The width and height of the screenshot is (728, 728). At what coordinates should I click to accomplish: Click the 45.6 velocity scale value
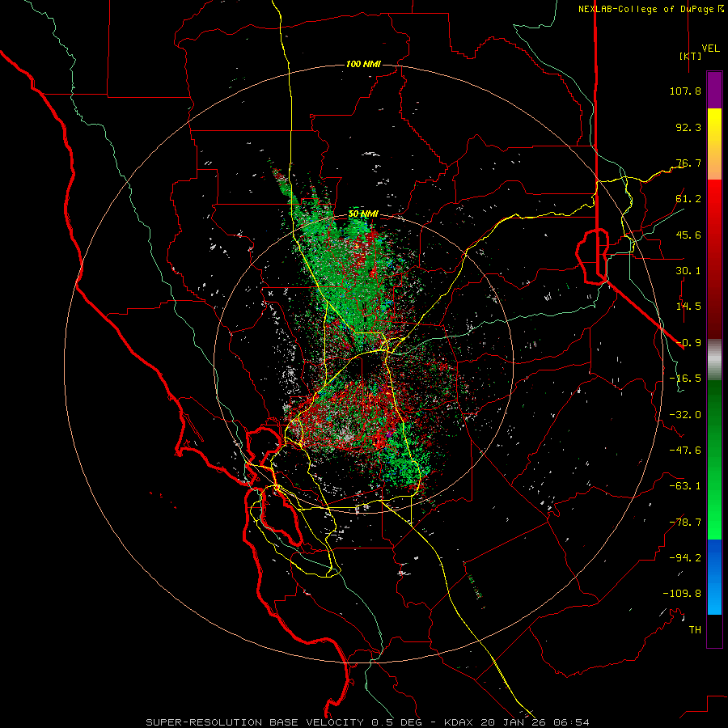click(688, 235)
